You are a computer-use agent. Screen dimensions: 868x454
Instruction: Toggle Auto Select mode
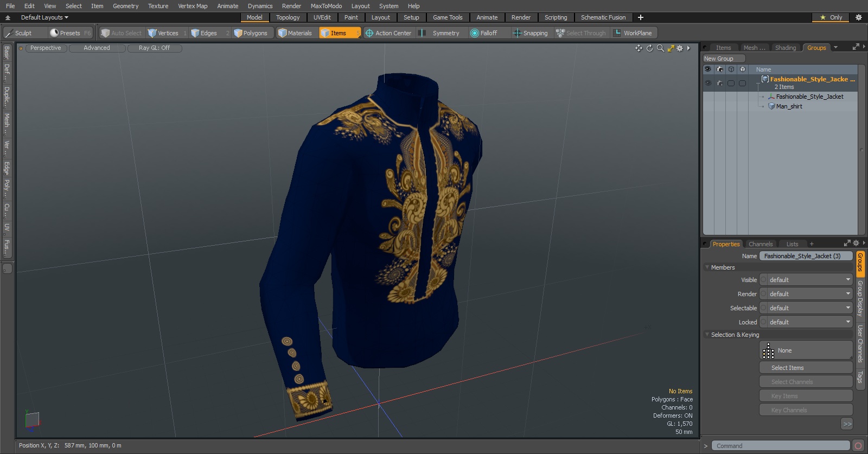coord(122,33)
